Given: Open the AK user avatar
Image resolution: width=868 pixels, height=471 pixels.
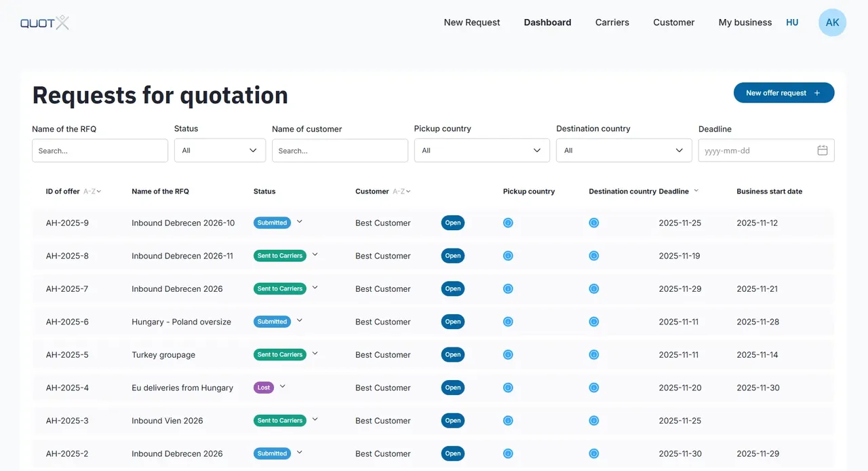Looking at the screenshot, I should coord(832,22).
